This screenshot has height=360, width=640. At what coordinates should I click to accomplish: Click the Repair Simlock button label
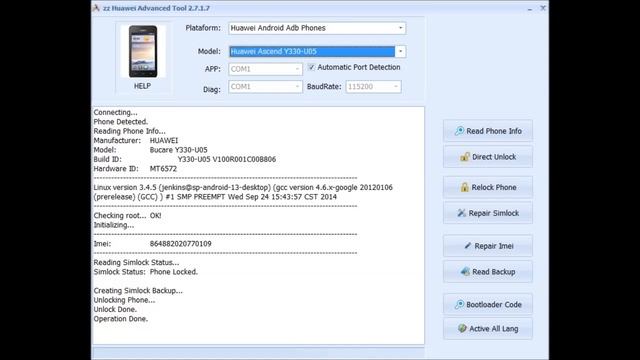point(494,213)
